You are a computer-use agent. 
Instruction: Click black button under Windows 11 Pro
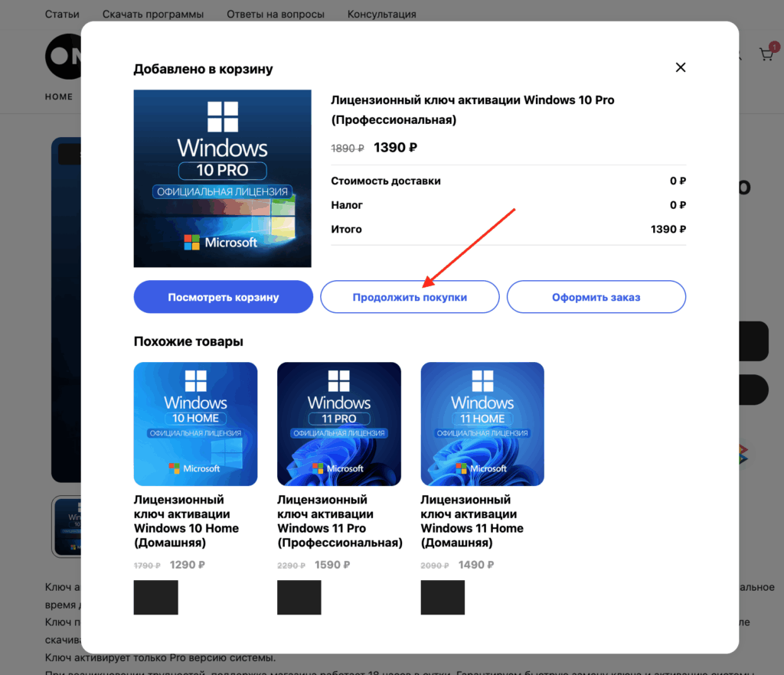(299, 597)
